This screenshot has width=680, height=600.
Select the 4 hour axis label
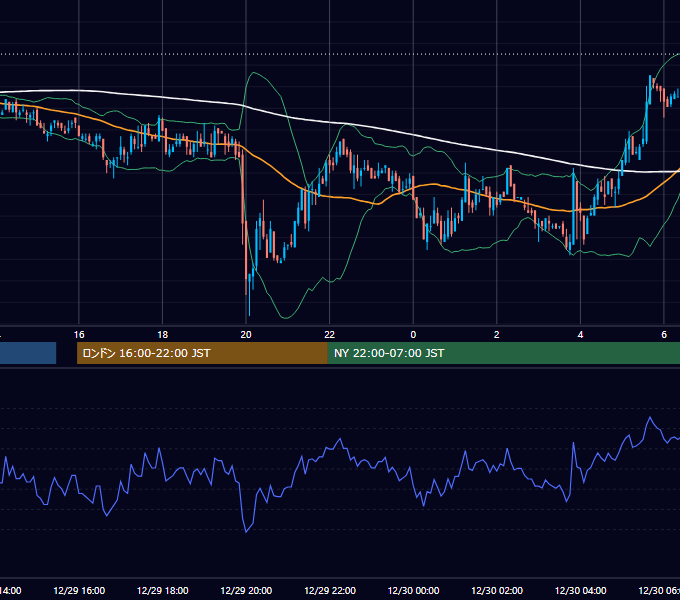click(x=580, y=335)
